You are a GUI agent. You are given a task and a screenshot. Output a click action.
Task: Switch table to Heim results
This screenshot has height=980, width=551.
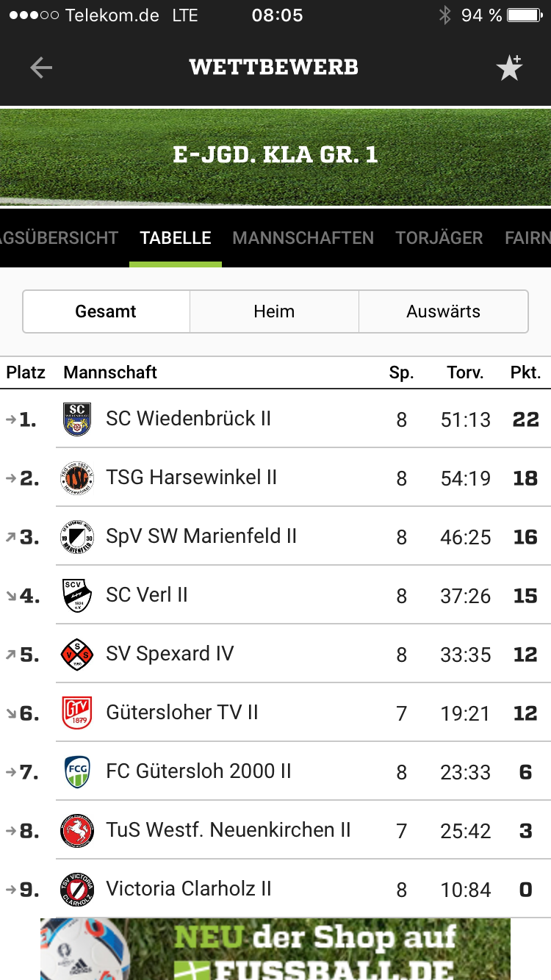coord(274,311)
